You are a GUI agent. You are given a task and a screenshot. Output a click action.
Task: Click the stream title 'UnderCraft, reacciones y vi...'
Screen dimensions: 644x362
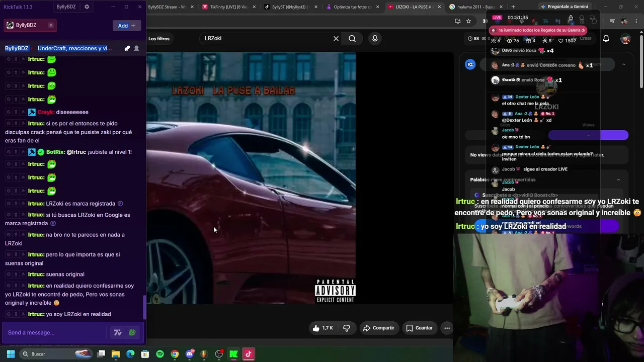point(74,48)
